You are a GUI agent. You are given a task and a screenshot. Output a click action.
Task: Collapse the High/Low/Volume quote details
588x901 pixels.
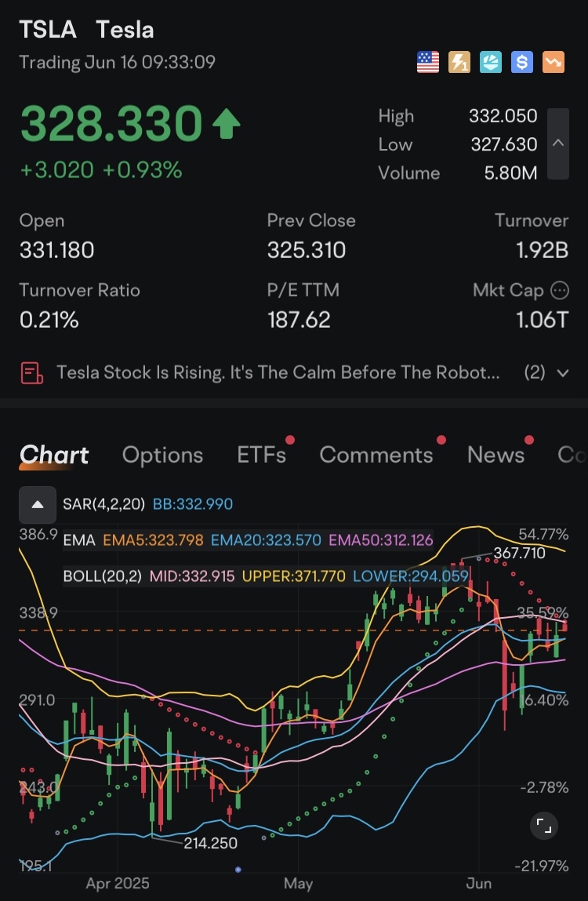[x=558, y=144]
